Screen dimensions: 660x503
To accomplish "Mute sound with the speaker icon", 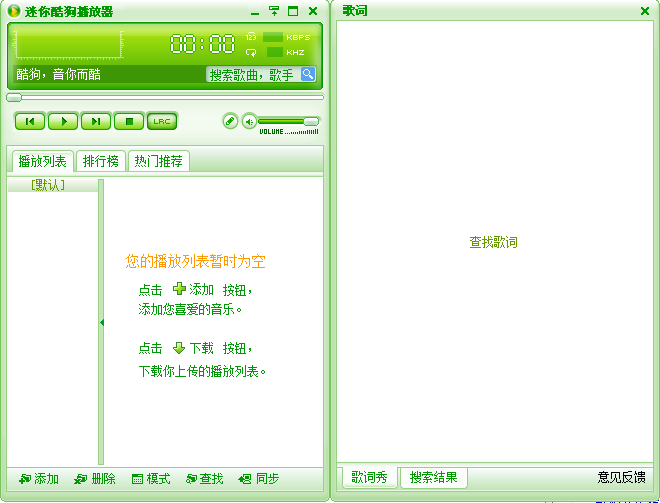I will coord(249,122).
